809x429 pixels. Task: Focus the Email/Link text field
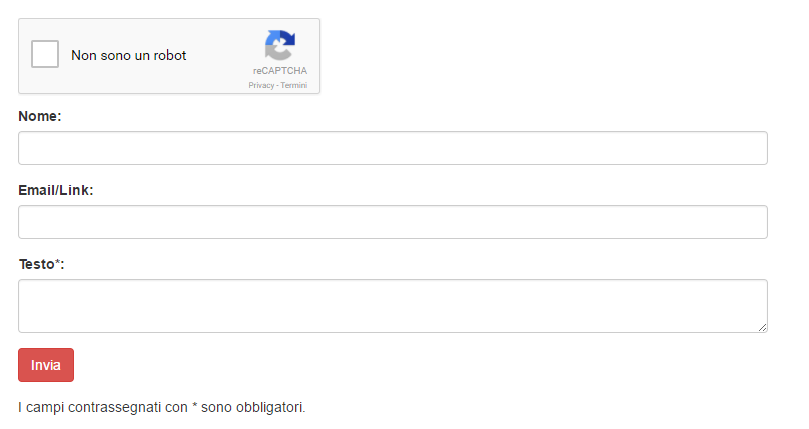(x=393, y=222)
